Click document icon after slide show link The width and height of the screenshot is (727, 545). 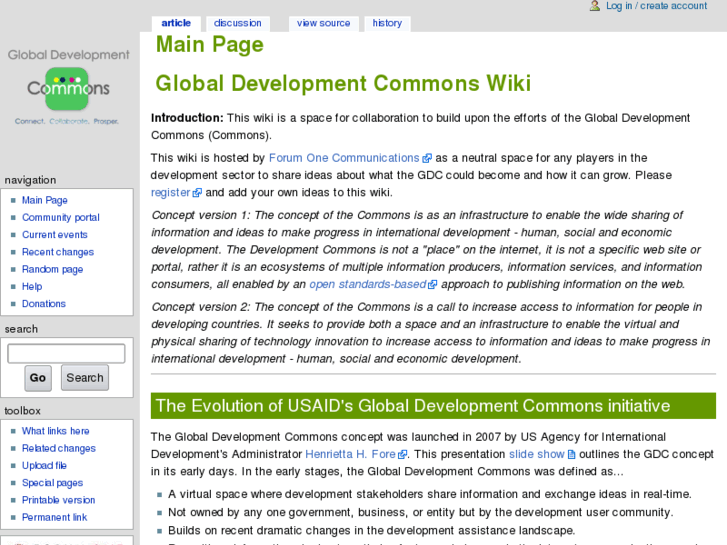click(x=572, y=454)
